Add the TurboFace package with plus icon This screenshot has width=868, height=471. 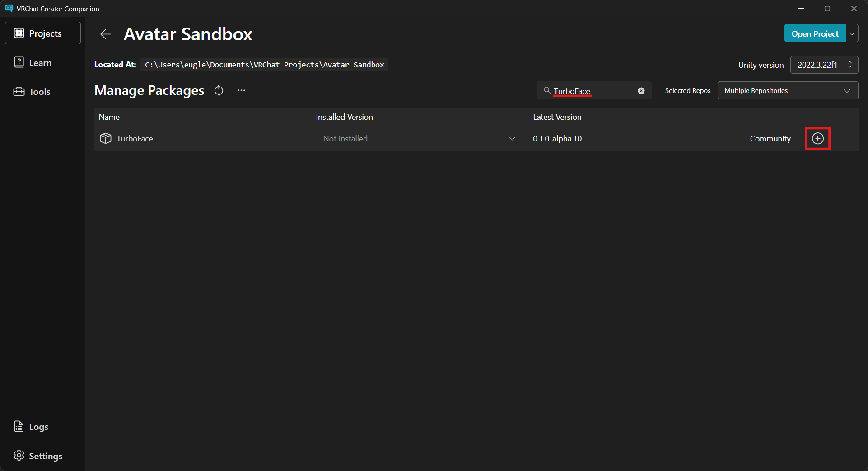click(818, 138)
